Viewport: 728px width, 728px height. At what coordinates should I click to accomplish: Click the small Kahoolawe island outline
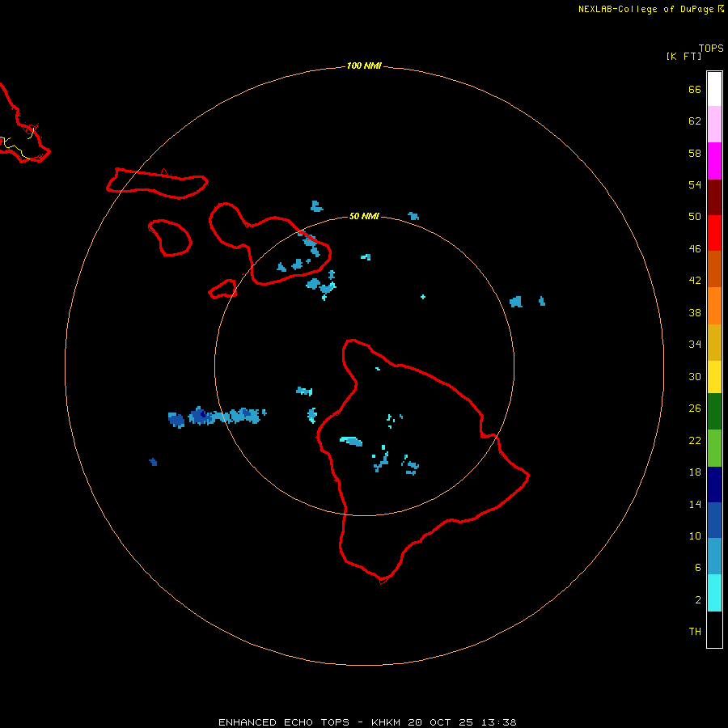click(222, 289)
